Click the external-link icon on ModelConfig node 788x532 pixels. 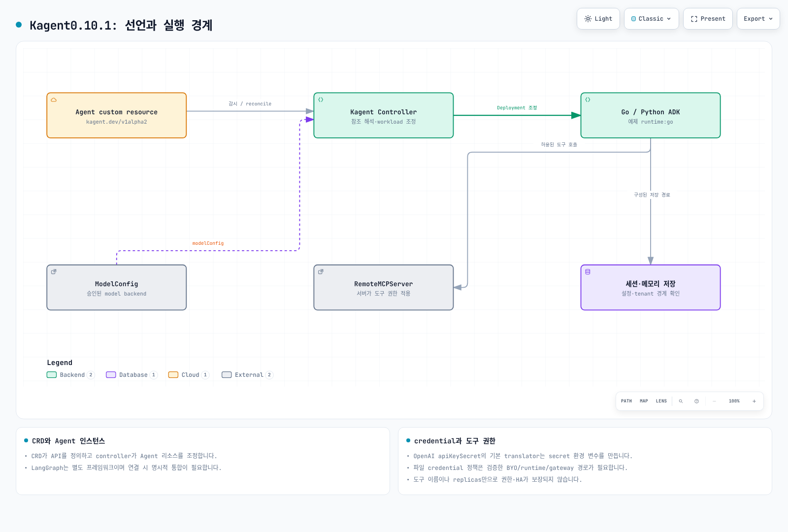click(x=54, y=271)
